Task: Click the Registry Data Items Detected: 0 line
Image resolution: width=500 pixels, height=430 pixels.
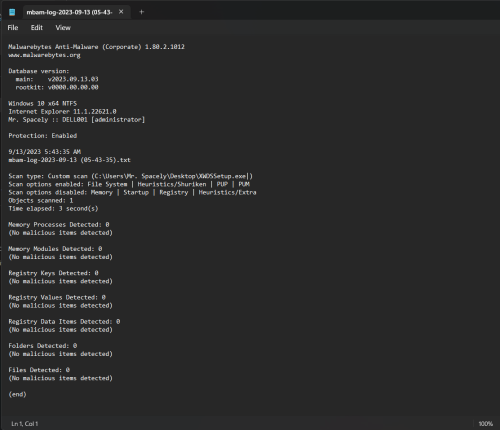Action: [64, 322]
